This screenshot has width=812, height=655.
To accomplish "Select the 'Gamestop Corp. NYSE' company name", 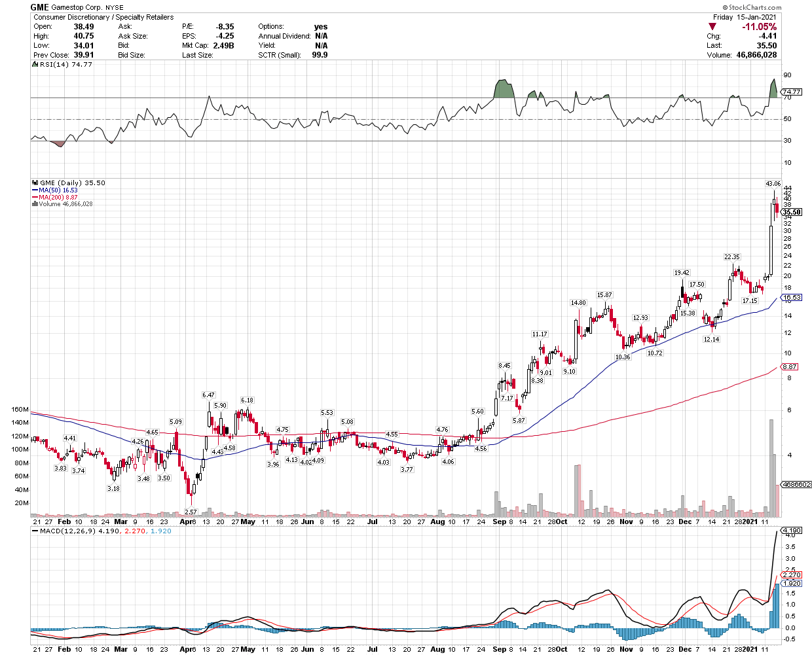I will click(87, 8).
